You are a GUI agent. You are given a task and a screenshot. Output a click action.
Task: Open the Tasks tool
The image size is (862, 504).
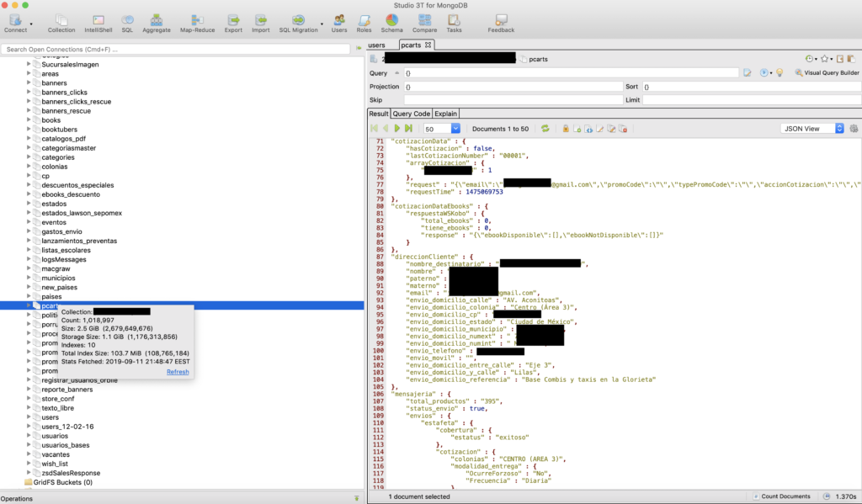pos(454,24)
